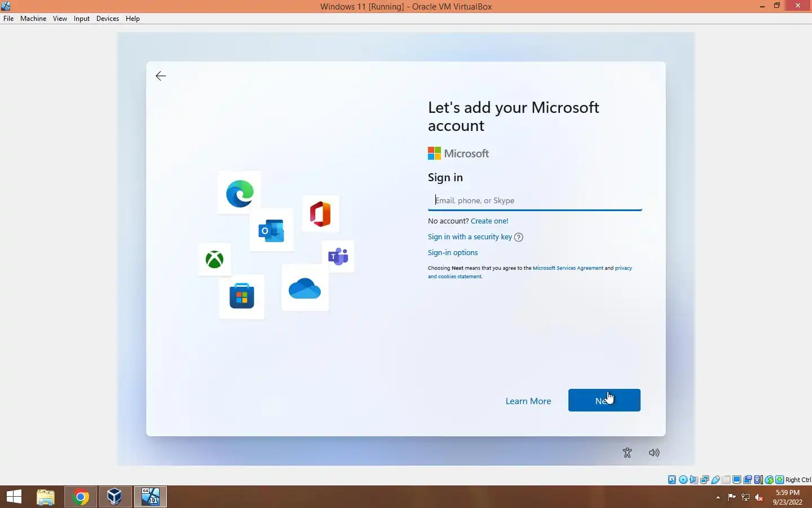
Task: Click the VirtualBox icon in the title bar
Action: click(6, 6)
